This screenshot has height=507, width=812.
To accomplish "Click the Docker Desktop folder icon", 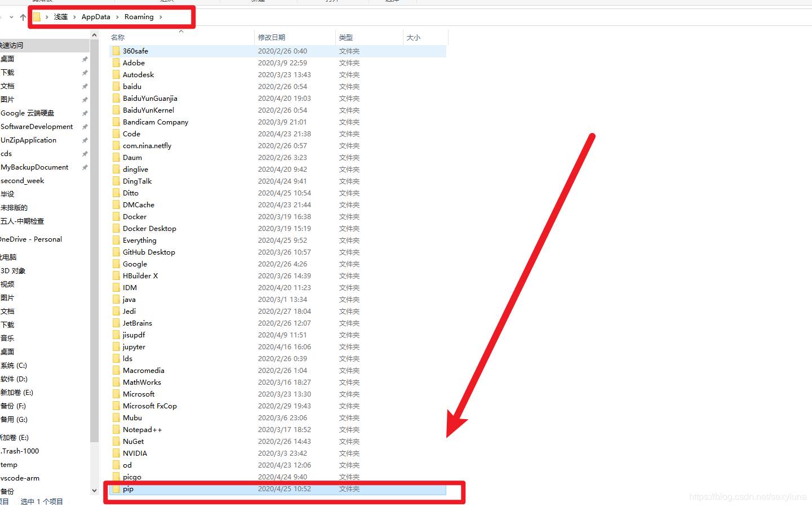I will pos(116,229).
